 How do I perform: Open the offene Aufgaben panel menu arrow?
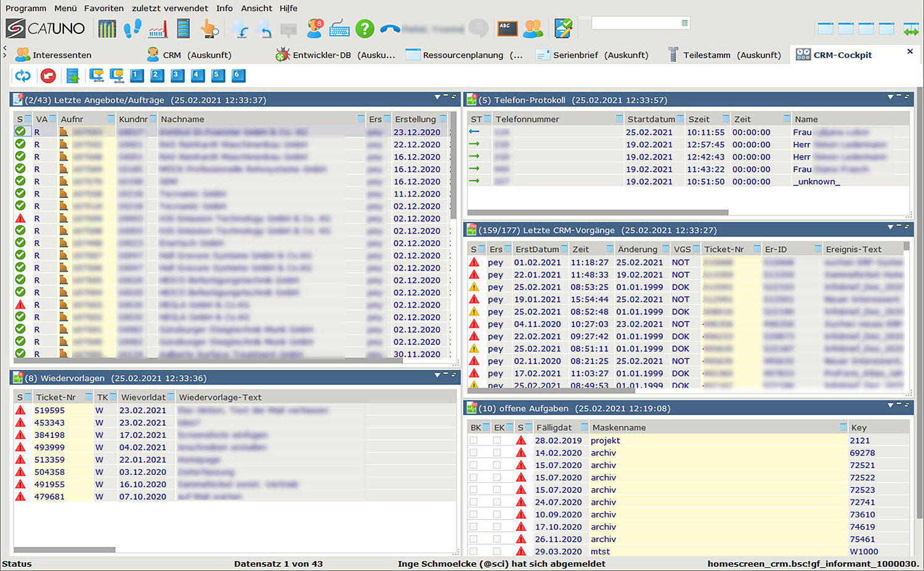point(890,405)
